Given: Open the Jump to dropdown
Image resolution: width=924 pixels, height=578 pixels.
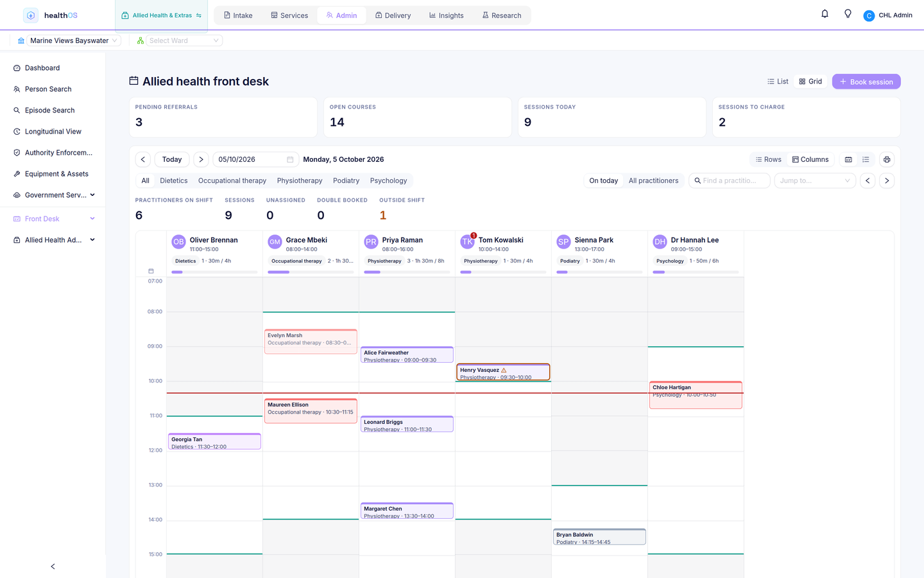Looking at the screenshot, I should (x=815, y=180).
